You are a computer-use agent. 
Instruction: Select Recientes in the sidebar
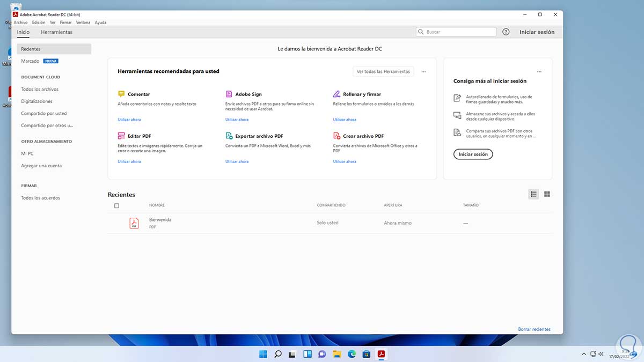54,49
